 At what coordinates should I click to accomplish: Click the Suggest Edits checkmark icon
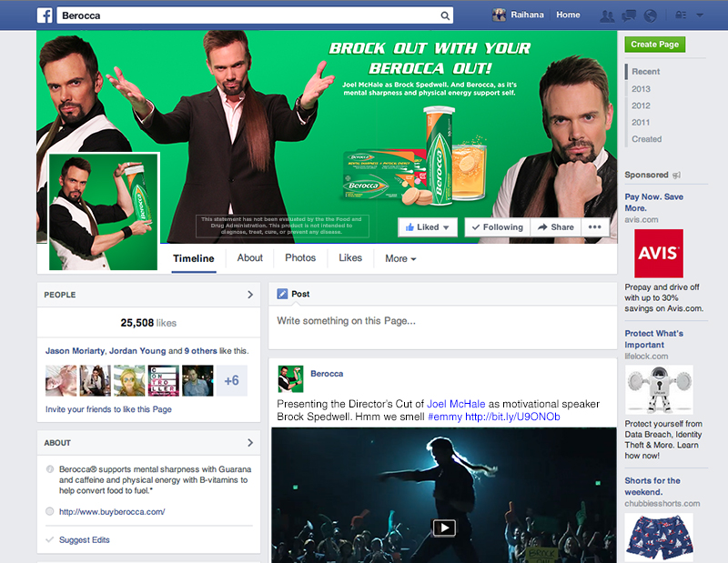click(50, 539)
